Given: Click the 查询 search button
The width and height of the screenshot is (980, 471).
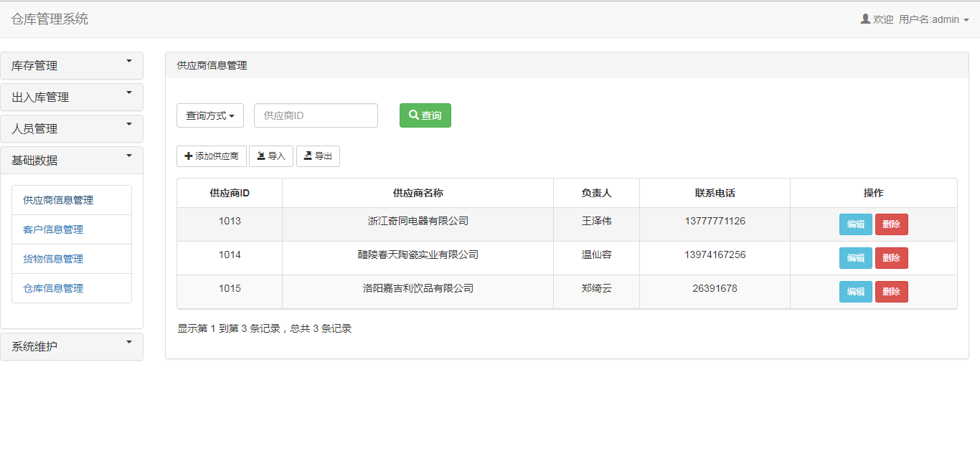Looking at the screenshot, I should tap(425, 115).
